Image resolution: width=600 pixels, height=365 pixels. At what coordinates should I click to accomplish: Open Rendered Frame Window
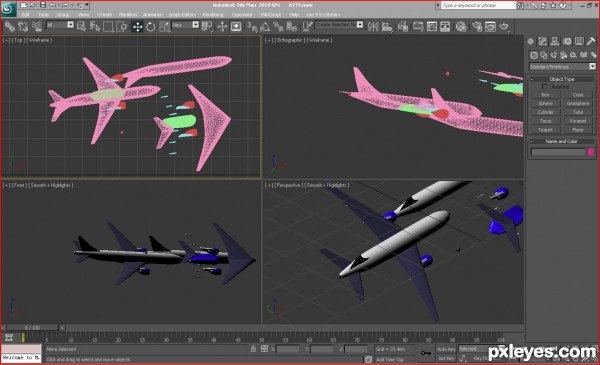490,26
